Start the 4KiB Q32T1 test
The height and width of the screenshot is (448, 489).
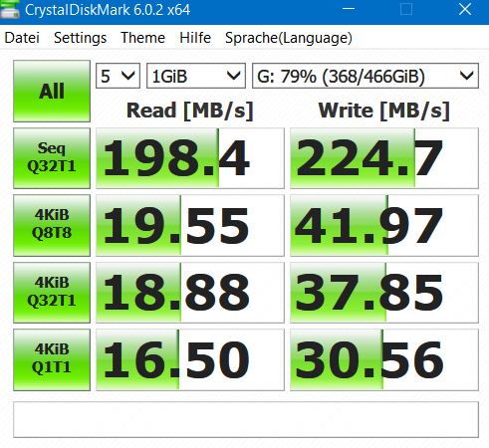coord(52,293)
